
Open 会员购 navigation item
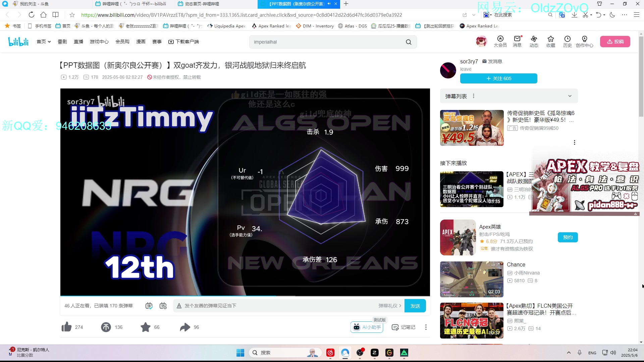pos(122,42)
